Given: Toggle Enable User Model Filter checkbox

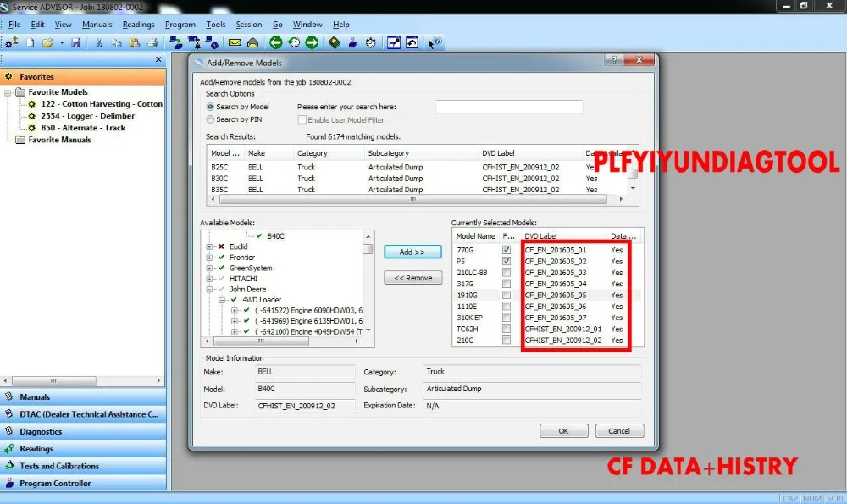Looking at the screenshot, I should tap(302, 120).
